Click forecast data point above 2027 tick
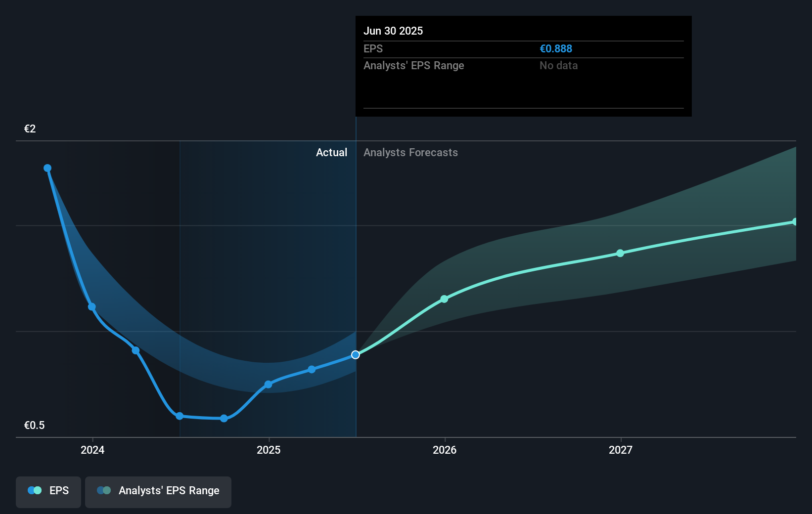Viewport: 812px width, 514px height. click(620, 253)
